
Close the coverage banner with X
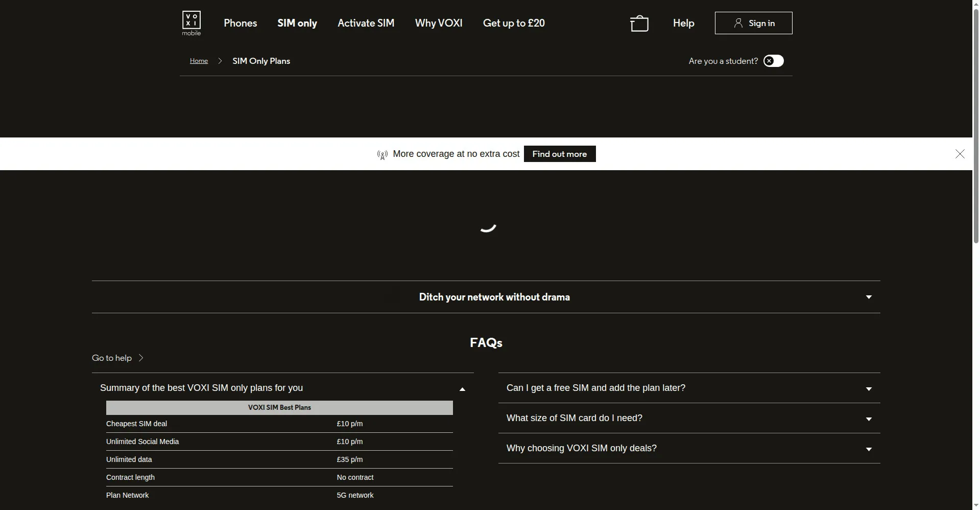click(960, 154)
